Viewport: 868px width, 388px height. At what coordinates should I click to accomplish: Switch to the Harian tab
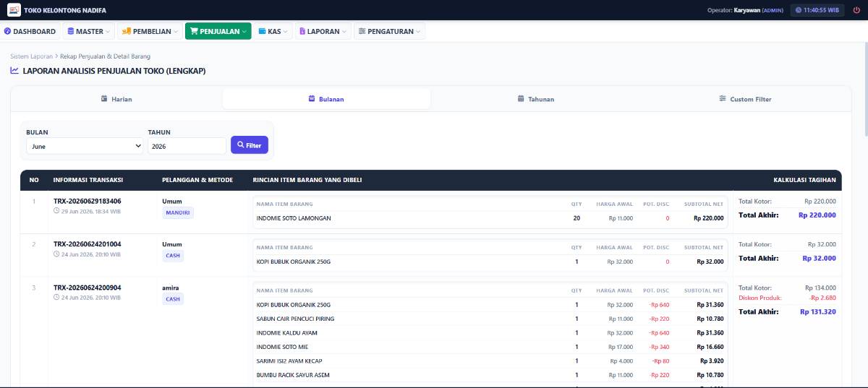pos(116,99)
